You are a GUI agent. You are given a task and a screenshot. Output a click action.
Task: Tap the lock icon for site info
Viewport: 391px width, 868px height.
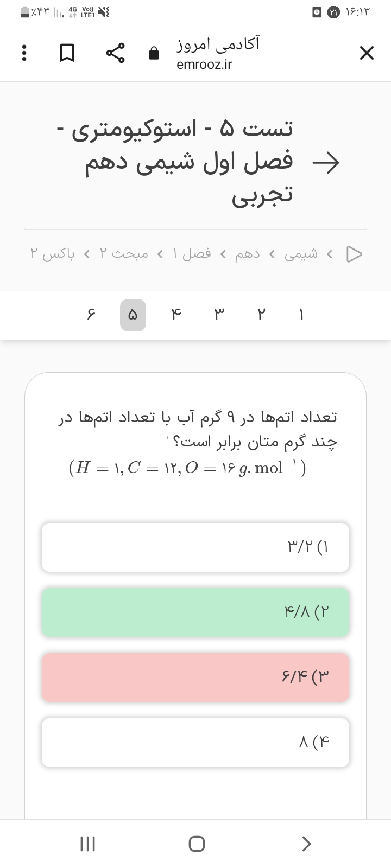(154, 53)
